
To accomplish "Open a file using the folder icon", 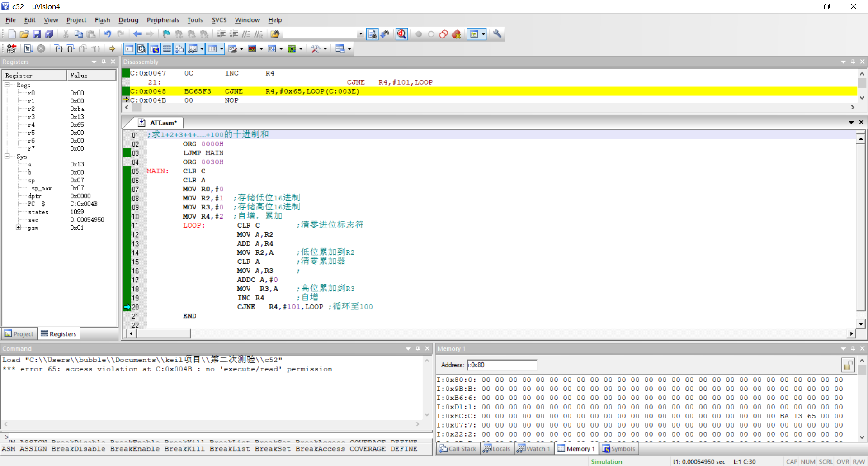I will 24,34.
